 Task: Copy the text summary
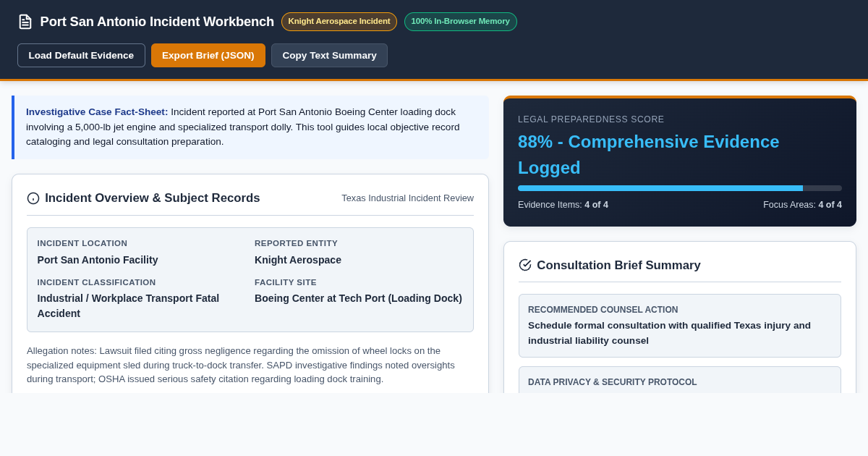pos(329,55)
